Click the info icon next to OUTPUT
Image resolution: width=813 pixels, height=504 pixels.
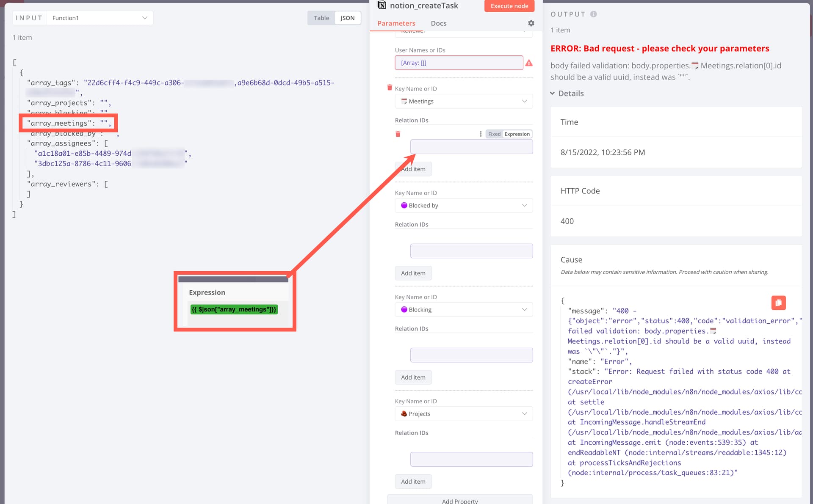point(594,14)
